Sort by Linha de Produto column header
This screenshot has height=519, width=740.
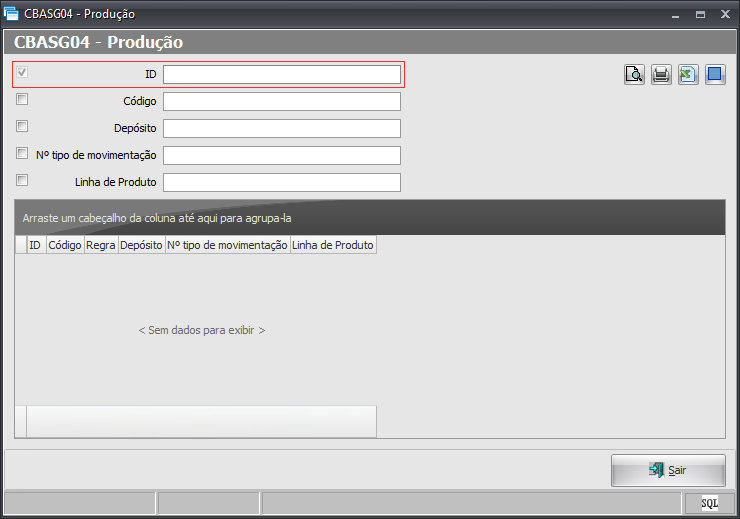(333, 245)
